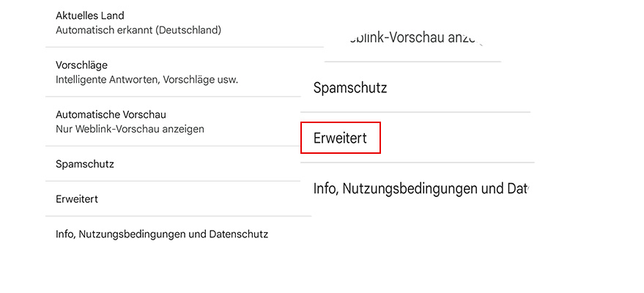The image size is (644, 293).
Task: Open the cut-off Info, Nutzungsbedingungen entry in enlarged panel
Action: 420,188
